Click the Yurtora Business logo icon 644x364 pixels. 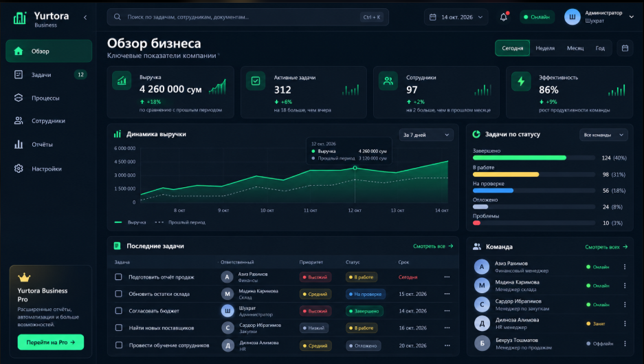click(x=19, y=18)
